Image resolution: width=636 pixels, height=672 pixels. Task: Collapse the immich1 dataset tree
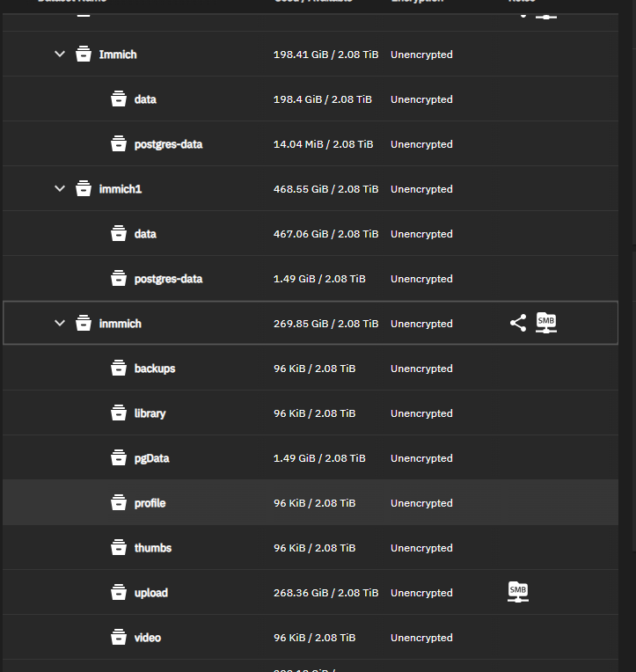pos(60,189)
